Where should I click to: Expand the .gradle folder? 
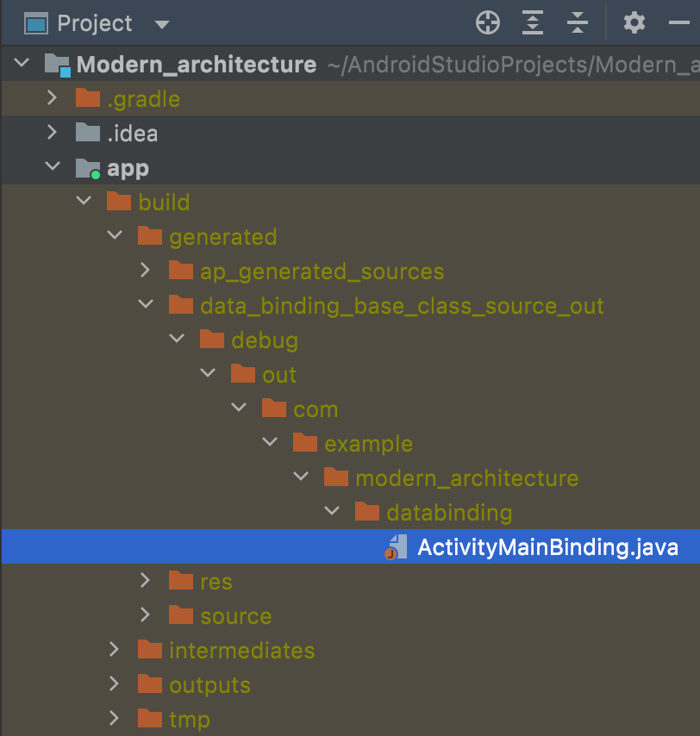point(52,97)
